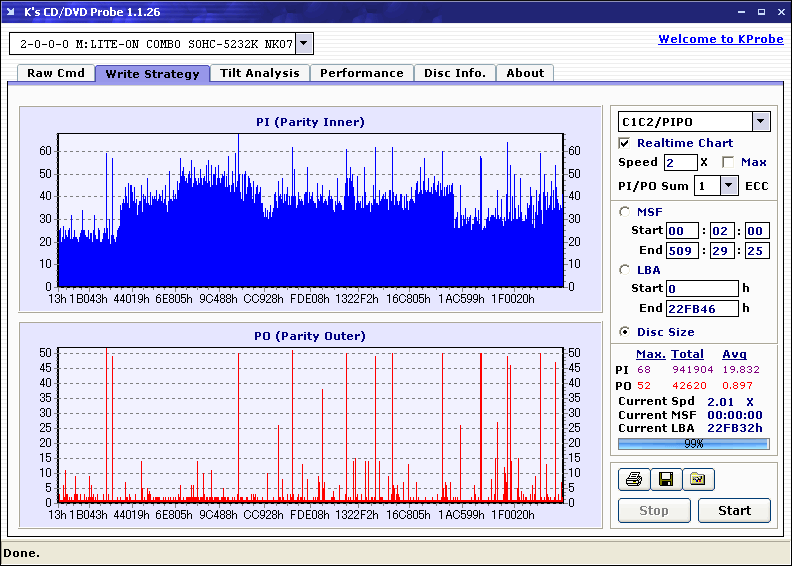Image resolution: width=792 pixels, height=566 pixels.
Task: Select the MSF radio button
Action: click(x=625, y=211)
